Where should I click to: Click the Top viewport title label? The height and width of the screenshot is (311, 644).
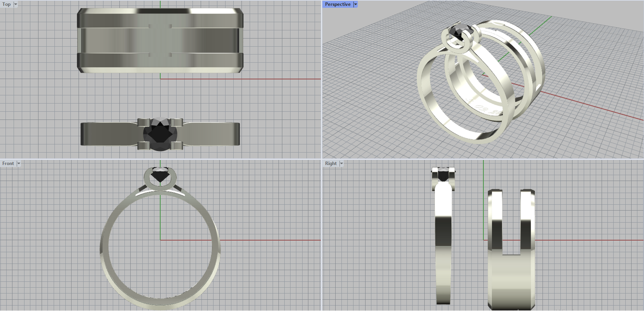pos(6,4)
